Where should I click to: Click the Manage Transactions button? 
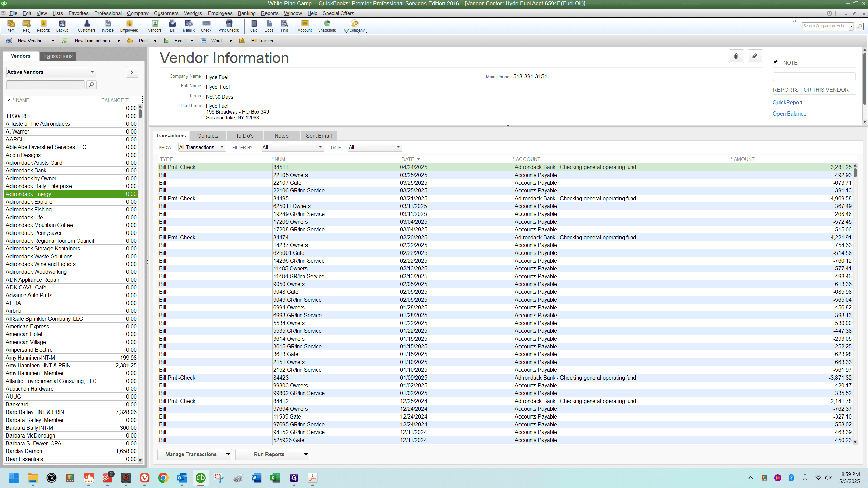point(191,454)
